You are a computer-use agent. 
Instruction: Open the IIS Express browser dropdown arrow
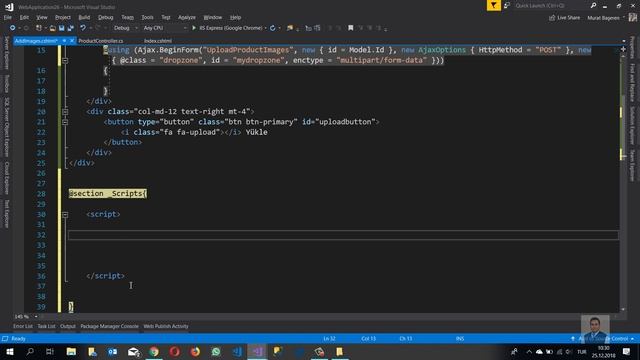pyautogui.click(x=265, y=28)
